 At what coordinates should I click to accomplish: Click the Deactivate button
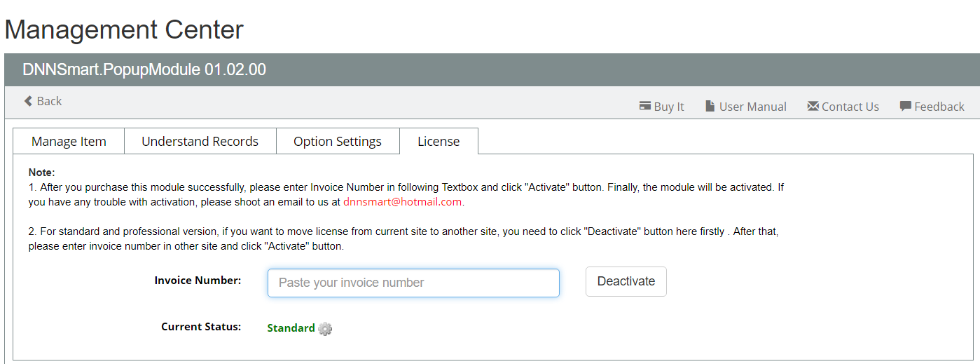[626, 281]
